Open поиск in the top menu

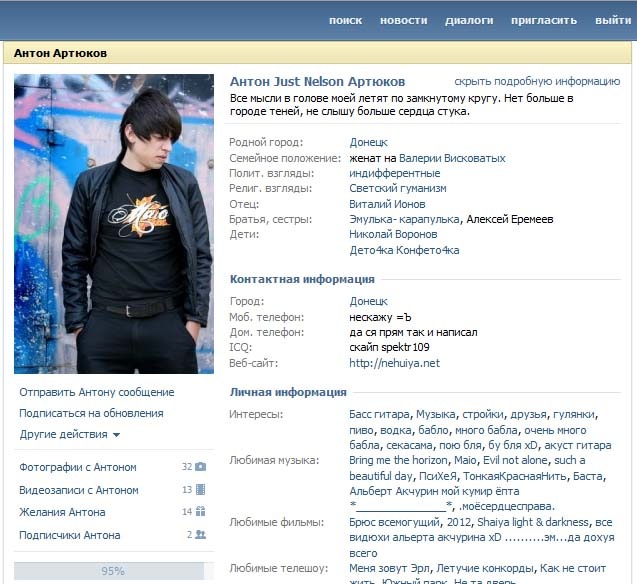coord(345,20)
